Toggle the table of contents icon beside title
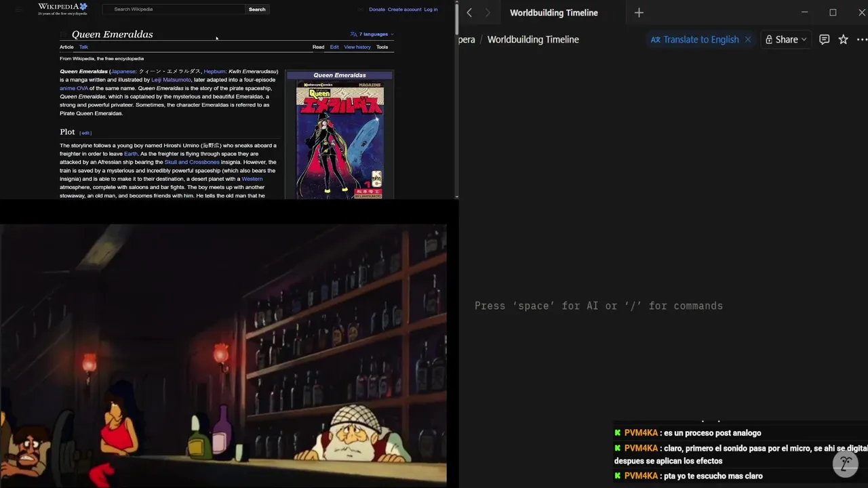 (64, 35)
